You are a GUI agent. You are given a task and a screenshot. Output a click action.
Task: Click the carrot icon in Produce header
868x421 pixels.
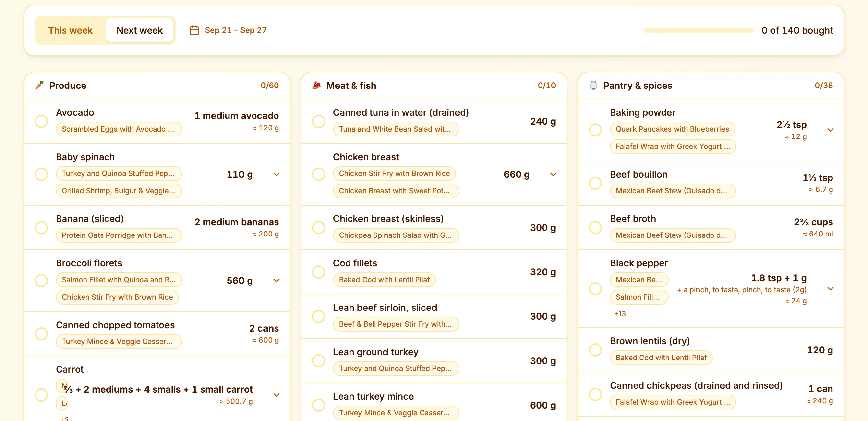[40, 85]
